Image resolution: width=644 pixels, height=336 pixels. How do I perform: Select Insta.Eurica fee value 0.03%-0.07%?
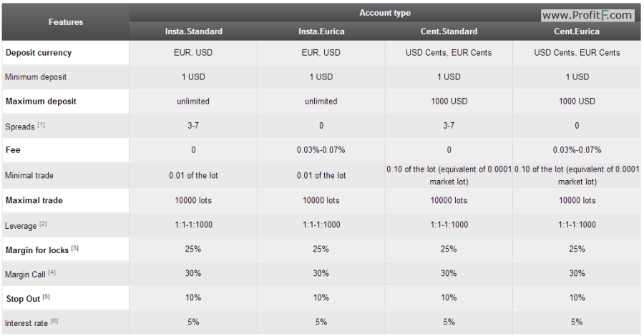click(x=321, y=150)
